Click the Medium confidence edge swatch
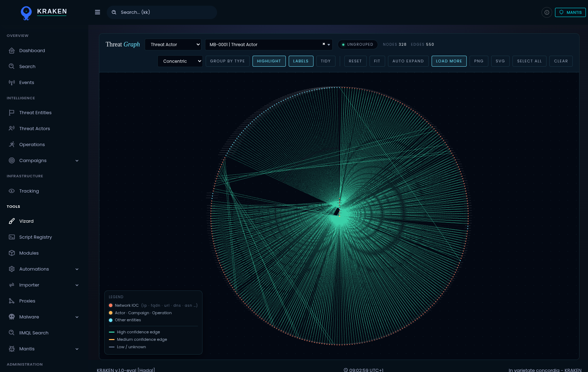The height and width of the screenshot is (372, 588). (x=112, y=340)
